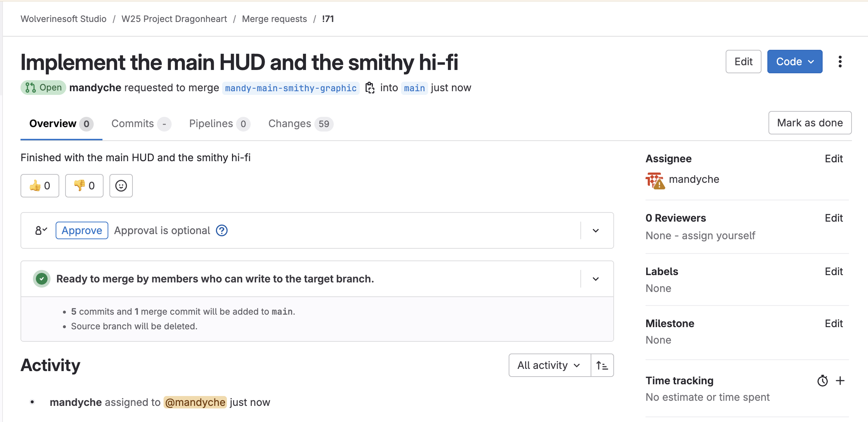The image size is (868, 422).
Task: Start the time tracking stopwatch icon
Action: click(x=822, y=381)
